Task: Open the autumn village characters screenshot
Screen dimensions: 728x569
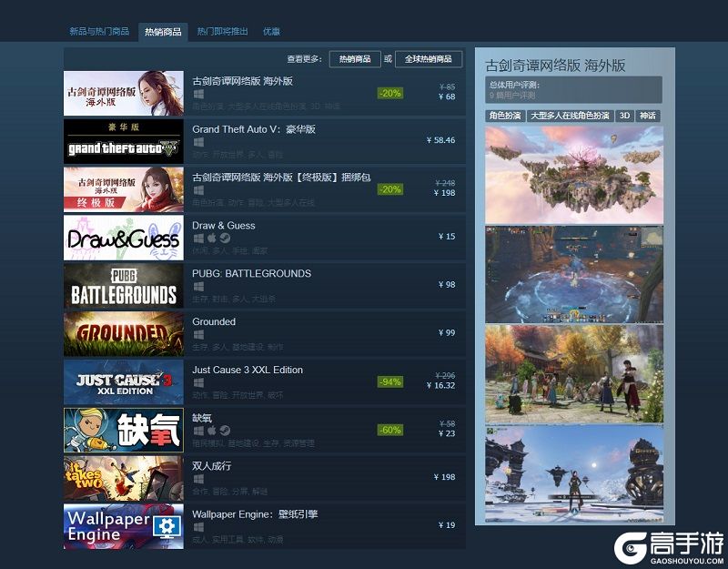Action: coord(574,374)
